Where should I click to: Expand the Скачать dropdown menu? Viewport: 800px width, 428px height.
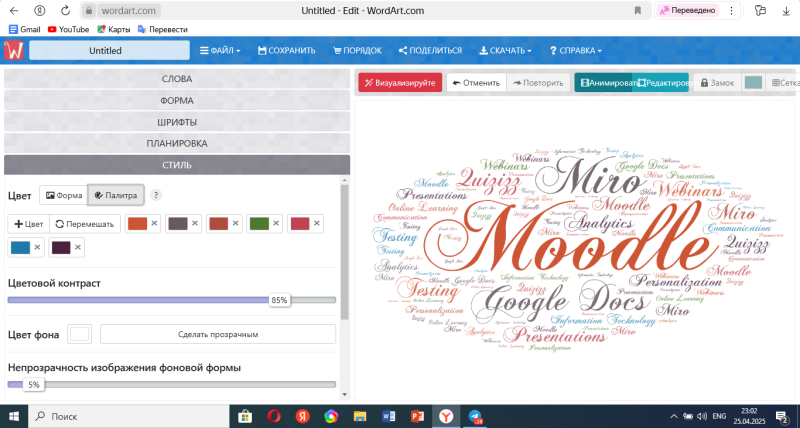[506, 50]
